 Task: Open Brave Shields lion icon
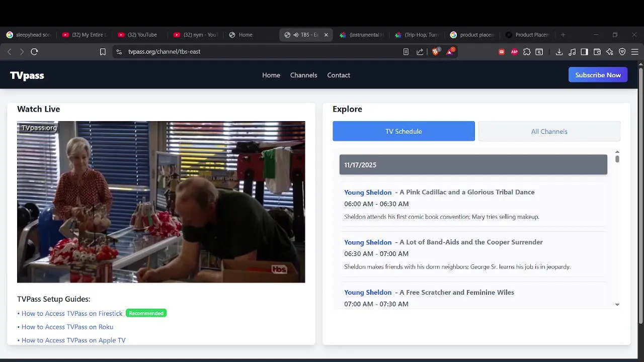pyautogui.click(x=436, y=51)
